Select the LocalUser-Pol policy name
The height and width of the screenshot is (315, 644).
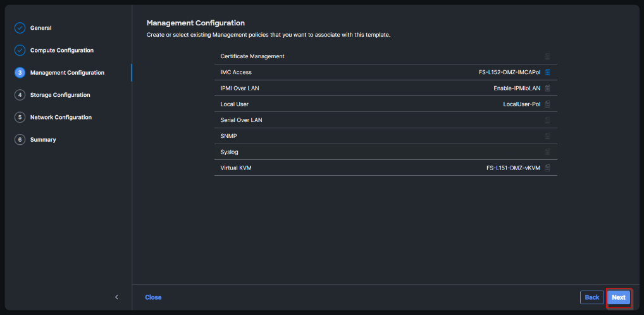[521, 104]
